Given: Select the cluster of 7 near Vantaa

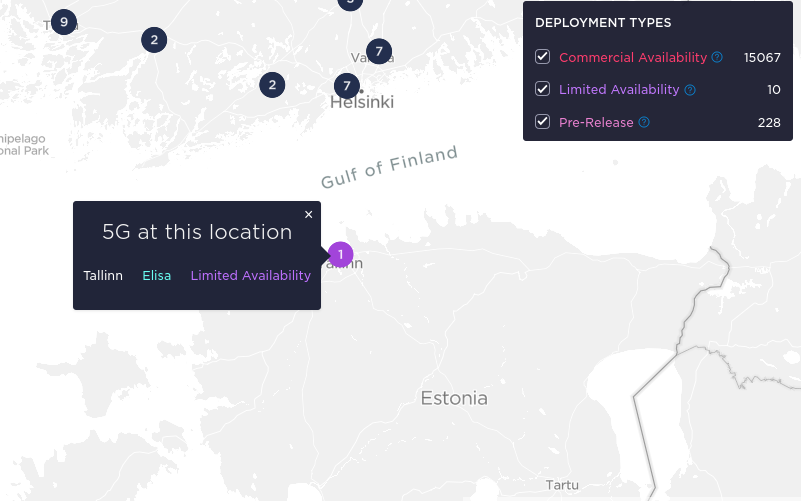Looking at the screenshot, I should (379, 51).
